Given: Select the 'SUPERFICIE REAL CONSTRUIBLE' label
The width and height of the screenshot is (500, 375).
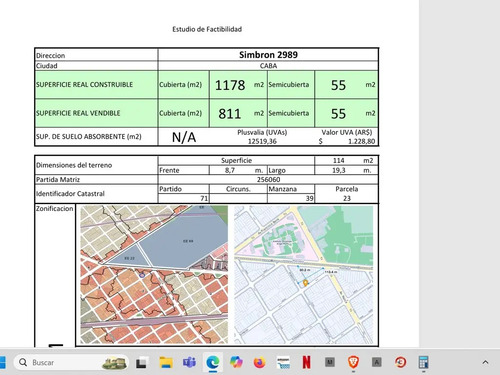Looking at the screenshot, I should click(x=84, y=85).
